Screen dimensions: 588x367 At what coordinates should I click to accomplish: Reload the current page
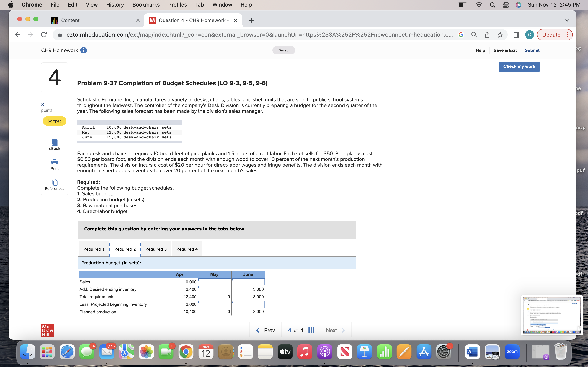43,34
